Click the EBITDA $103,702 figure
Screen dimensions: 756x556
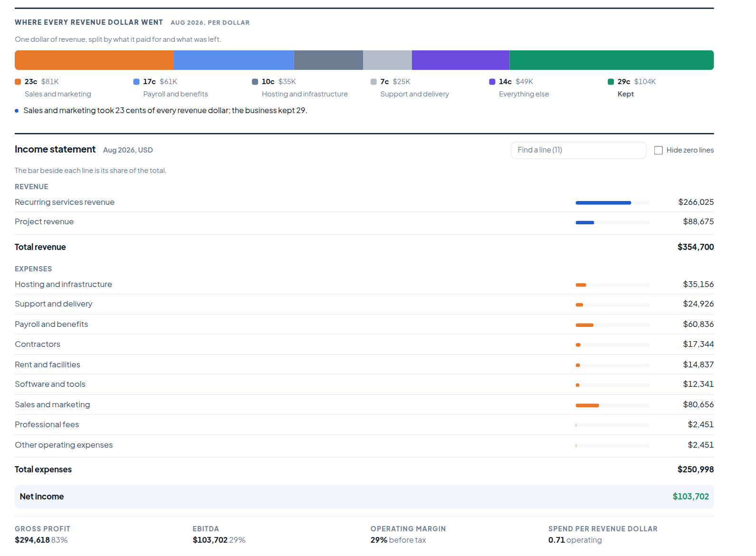coord(210,540)
